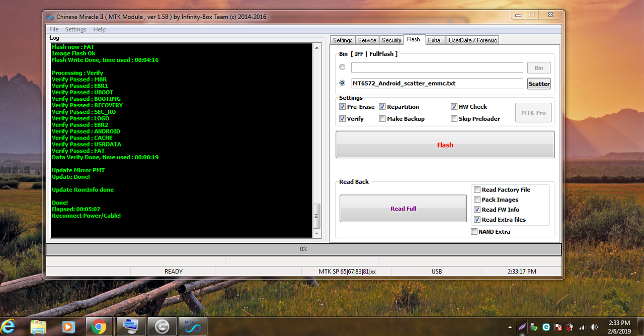
Task: Open the Settings menu
Action: (76, 29)
